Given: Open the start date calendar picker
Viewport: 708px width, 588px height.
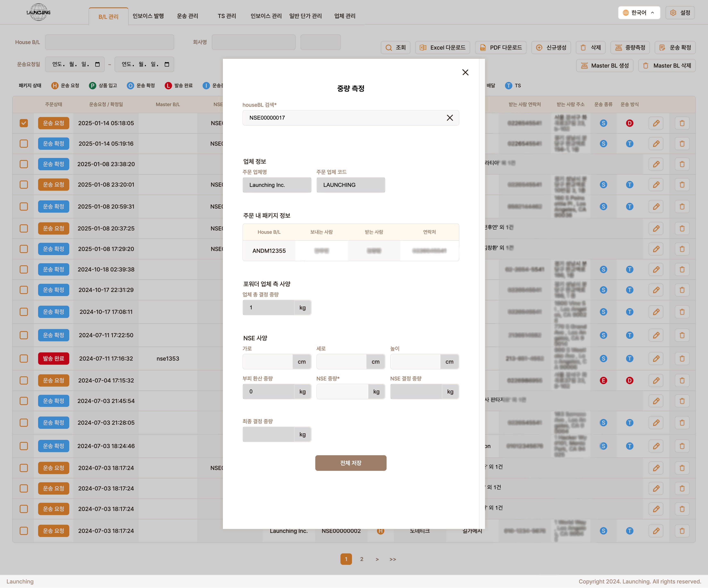Looking at the screenshot, I should click(98, 64).
